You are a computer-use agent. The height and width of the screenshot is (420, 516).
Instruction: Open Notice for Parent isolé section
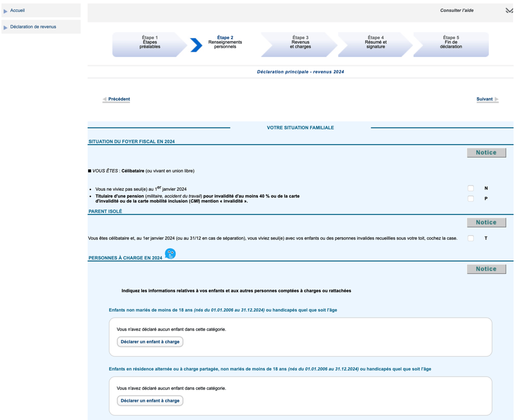click(486, 222)
